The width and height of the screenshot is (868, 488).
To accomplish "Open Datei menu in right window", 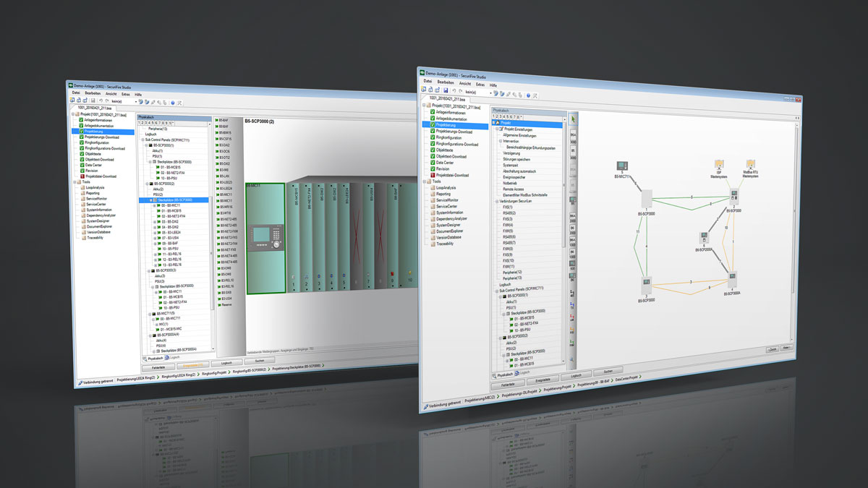I will point(428,81).
